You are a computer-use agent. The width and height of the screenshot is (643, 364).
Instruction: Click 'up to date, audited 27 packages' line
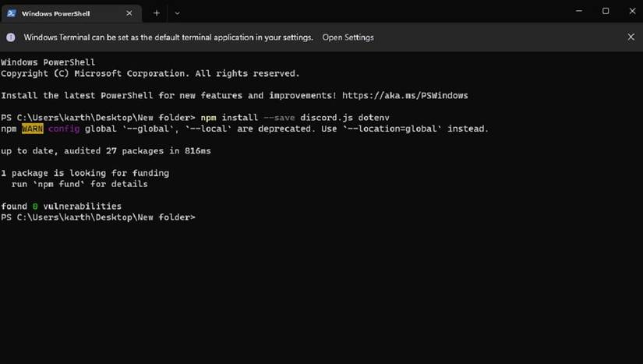coord(106,151)
